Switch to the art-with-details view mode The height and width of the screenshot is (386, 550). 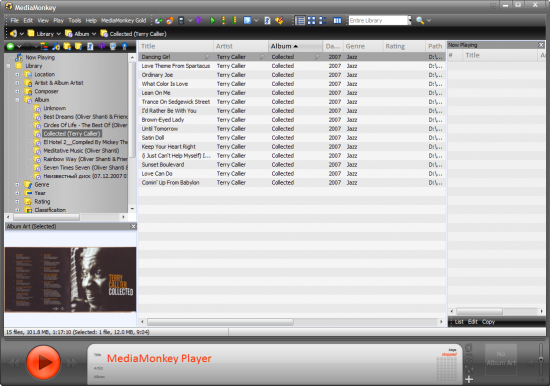(322, 21)
